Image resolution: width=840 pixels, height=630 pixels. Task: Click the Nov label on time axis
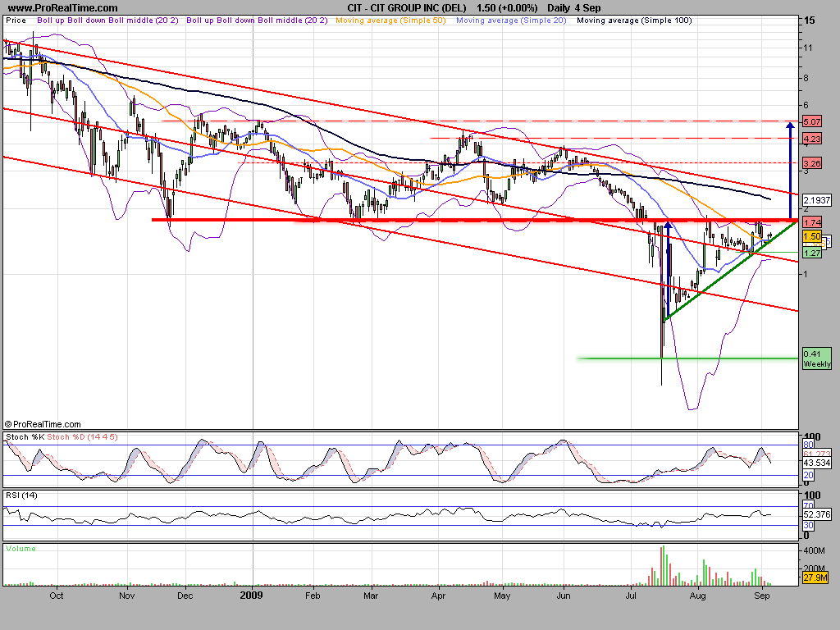pos(127,596)
